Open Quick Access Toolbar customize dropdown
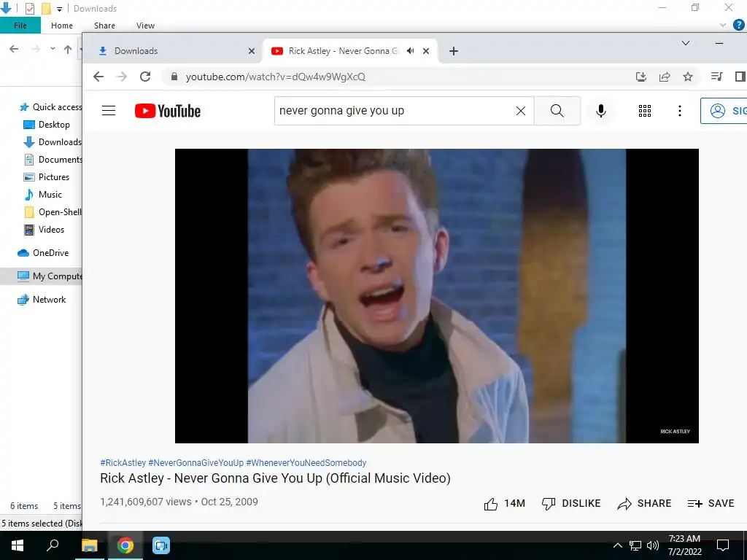747x560 pixels. 59,9
